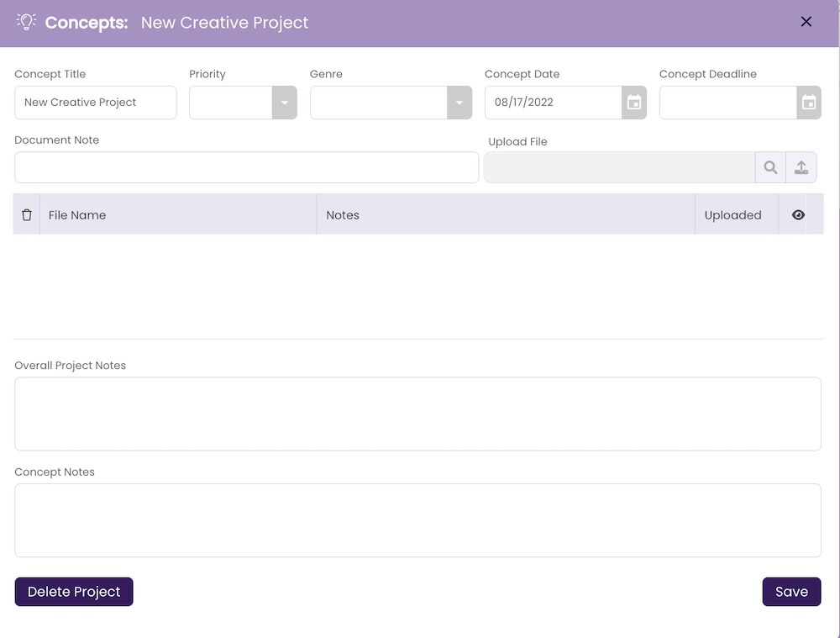Click the upload arrow icon
Viewport: 840px width, 638px height.
(x=801, y=167)
